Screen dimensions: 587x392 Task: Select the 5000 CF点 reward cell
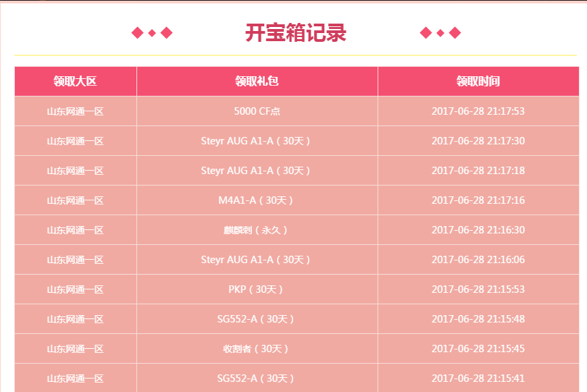[257, 111]
